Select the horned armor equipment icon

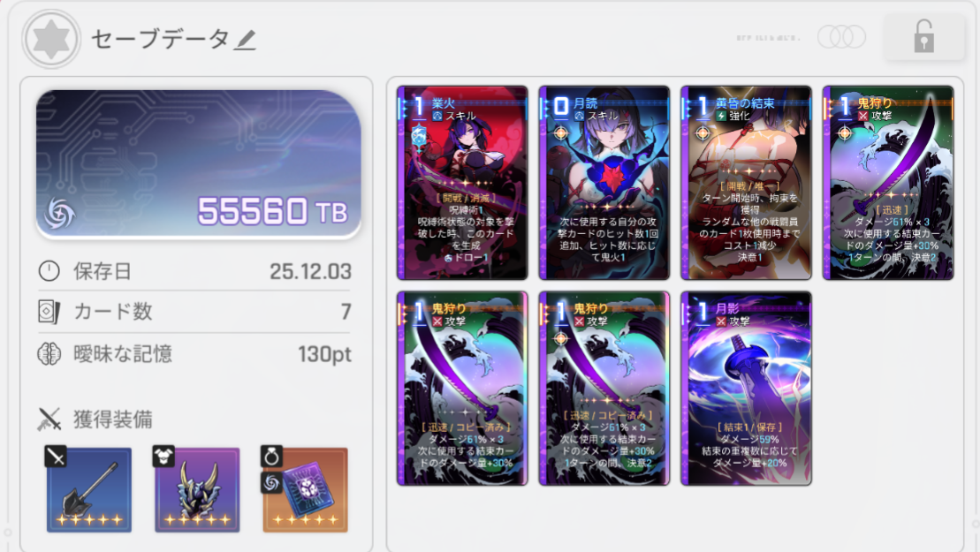(197, 489)
